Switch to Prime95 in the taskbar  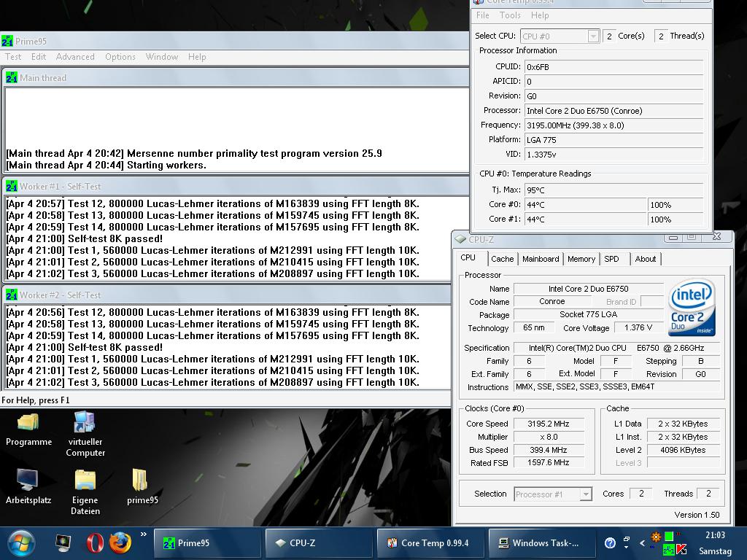click(x=208, y=542)
